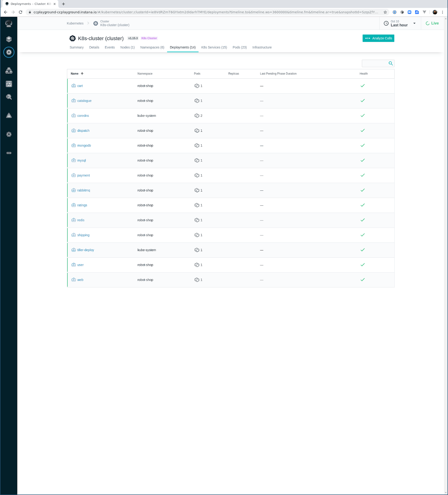Click the More ellipsis sidebar icon
Image resolution: width=448 pixels, height=495 pixels.
9,153
